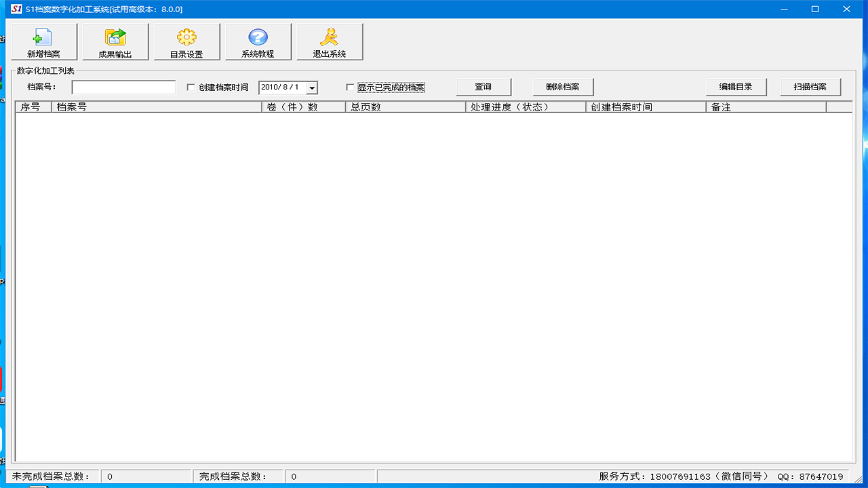Viewport: 868px width, 488px height.
Task: Click the blue question mark help icon
Action: 258,35
